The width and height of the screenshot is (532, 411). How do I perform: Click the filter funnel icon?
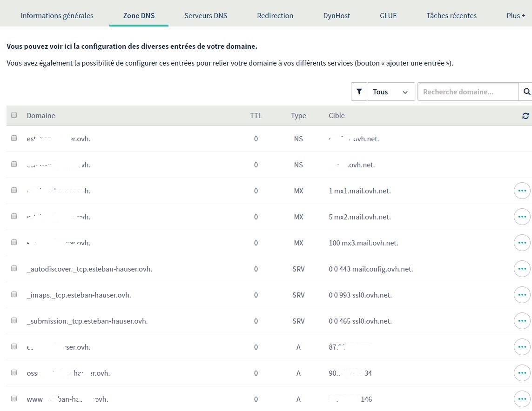pos(359,92)
